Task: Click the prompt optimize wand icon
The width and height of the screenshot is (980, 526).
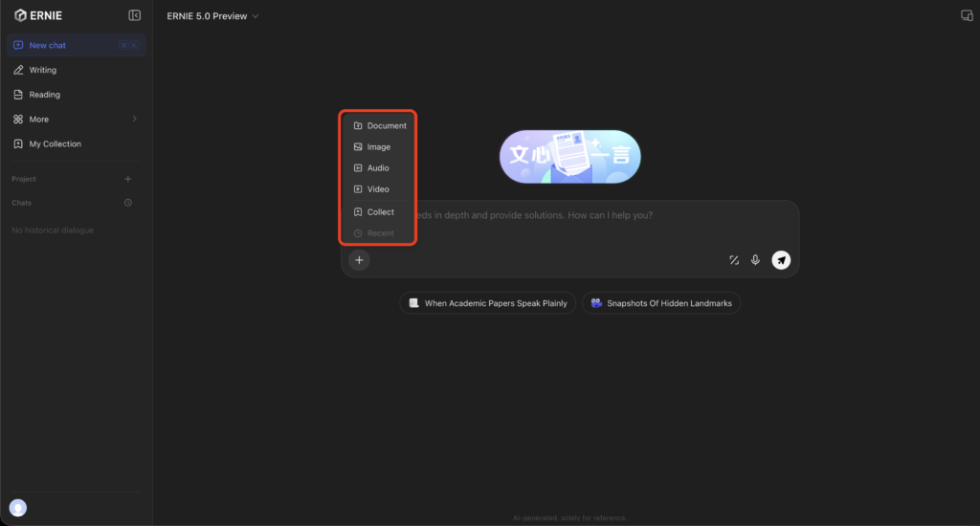Action: (734, 260)
